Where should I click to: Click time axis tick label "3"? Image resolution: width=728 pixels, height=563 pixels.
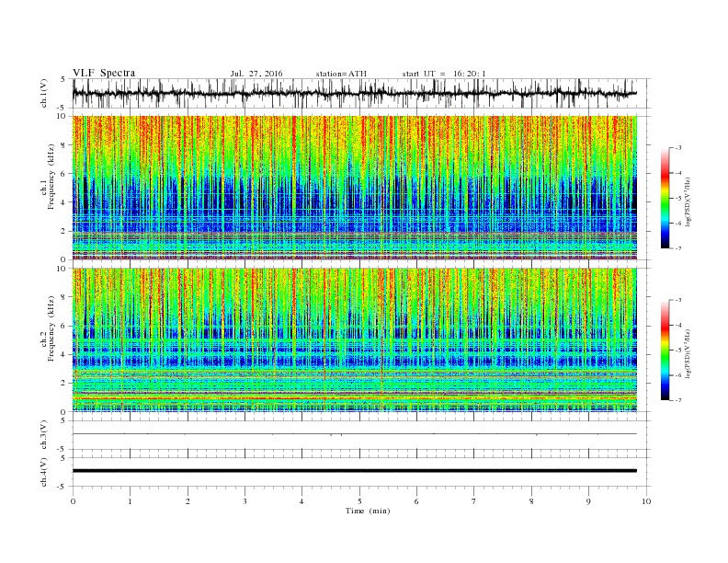(245, 501)
